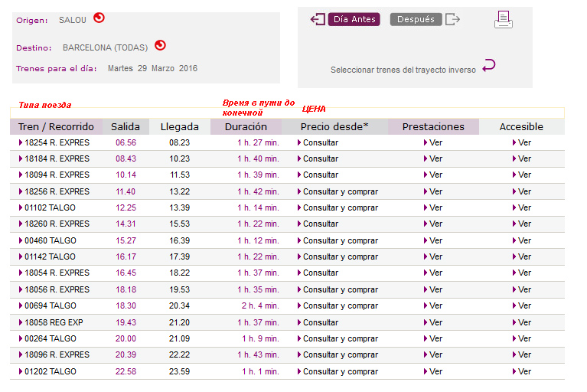View Accesible info for train 18058 REG EXP
This screenshot has height=392, width=587.
point(522,323)
